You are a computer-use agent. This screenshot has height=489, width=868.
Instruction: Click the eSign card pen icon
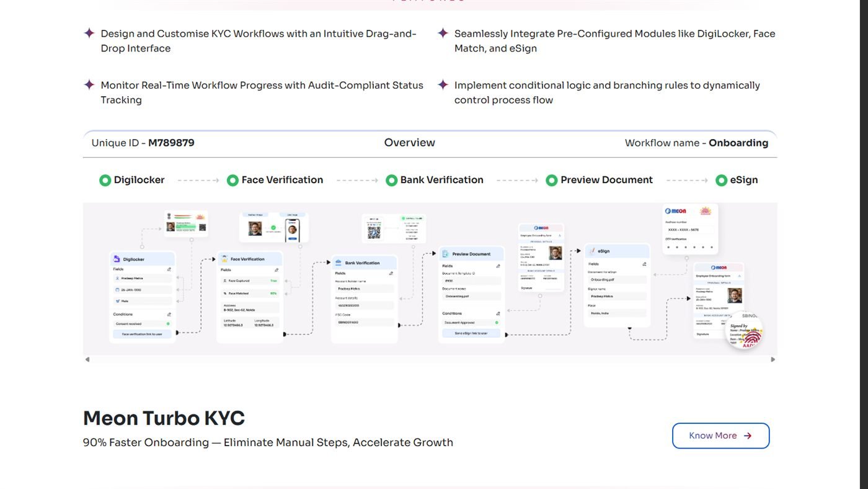[x=593, y=251]
